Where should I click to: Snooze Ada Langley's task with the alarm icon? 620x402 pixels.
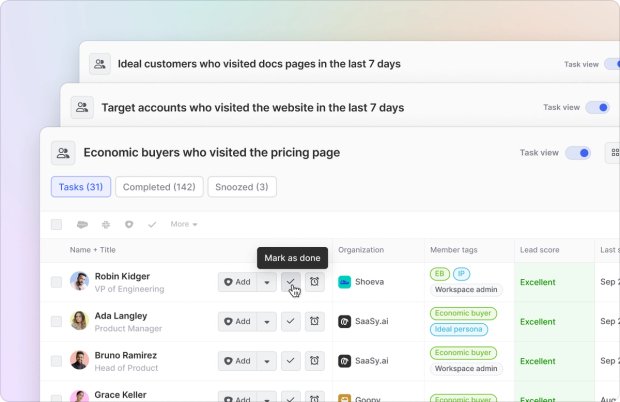click(315, 321)
